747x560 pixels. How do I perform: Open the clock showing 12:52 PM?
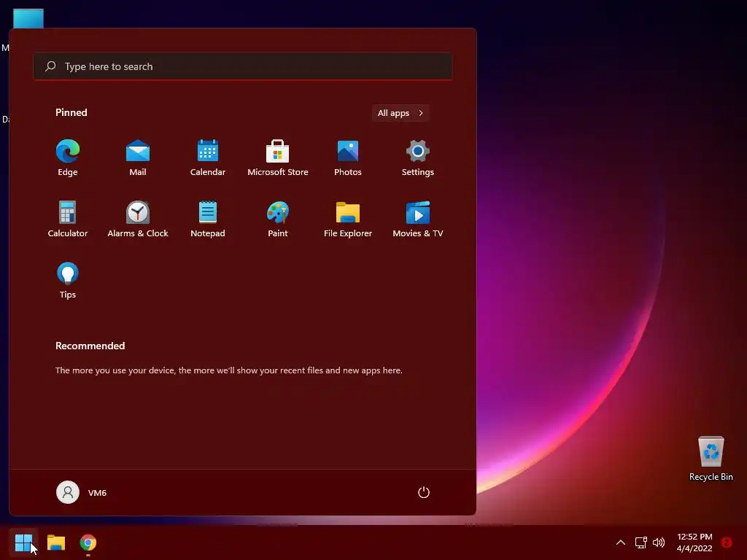(694, 542)
